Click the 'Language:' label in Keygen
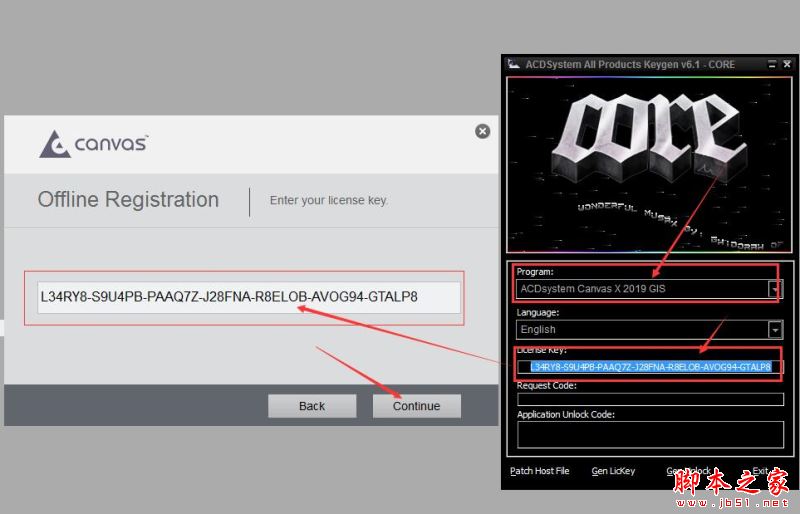This screenshot has height=514, width=800. coord(538,312)
